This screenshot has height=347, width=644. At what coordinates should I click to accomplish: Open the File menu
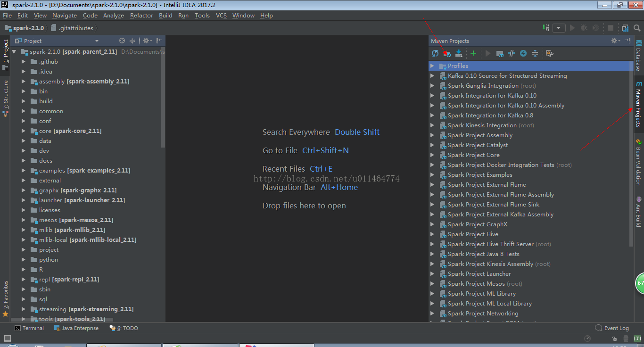click(x=7, y=16)
